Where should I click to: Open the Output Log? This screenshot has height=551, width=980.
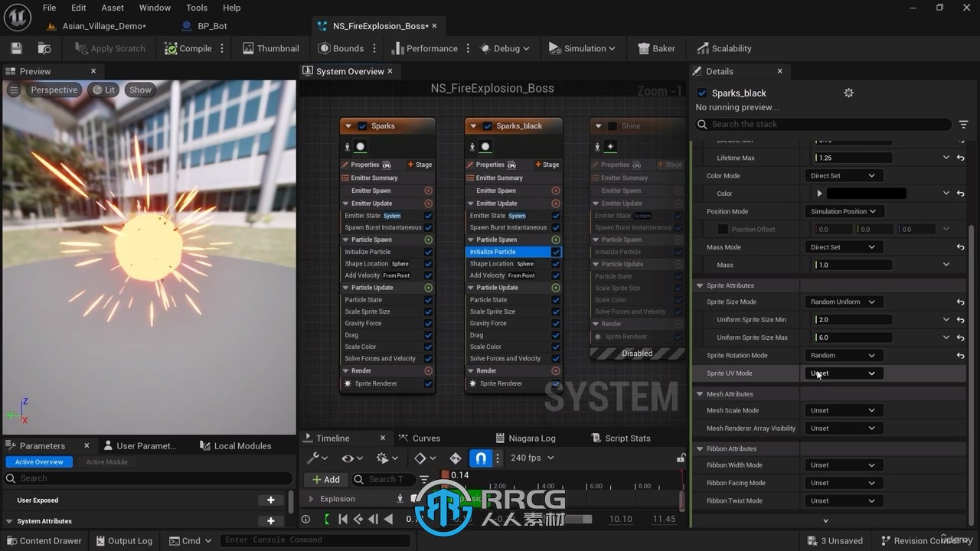click(123, 540)
